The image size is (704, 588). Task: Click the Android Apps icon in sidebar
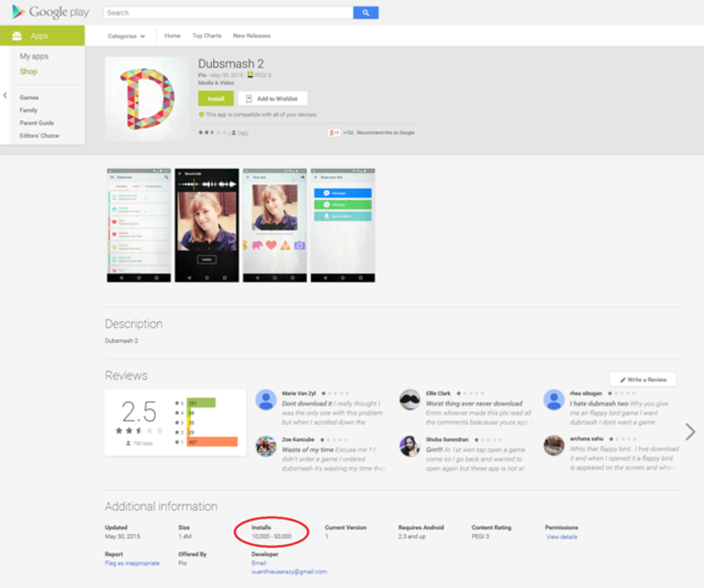pyautogui.click(x=17, y=36)
